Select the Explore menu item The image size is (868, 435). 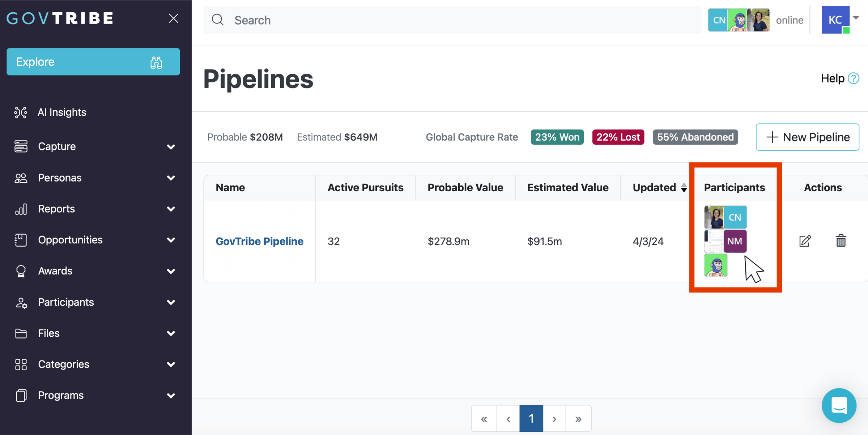tap(93, 61)
